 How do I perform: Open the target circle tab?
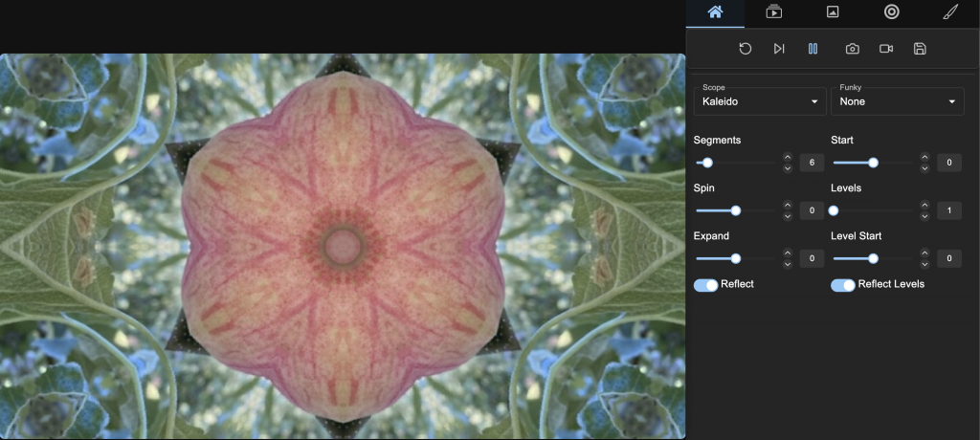point(891,12)
